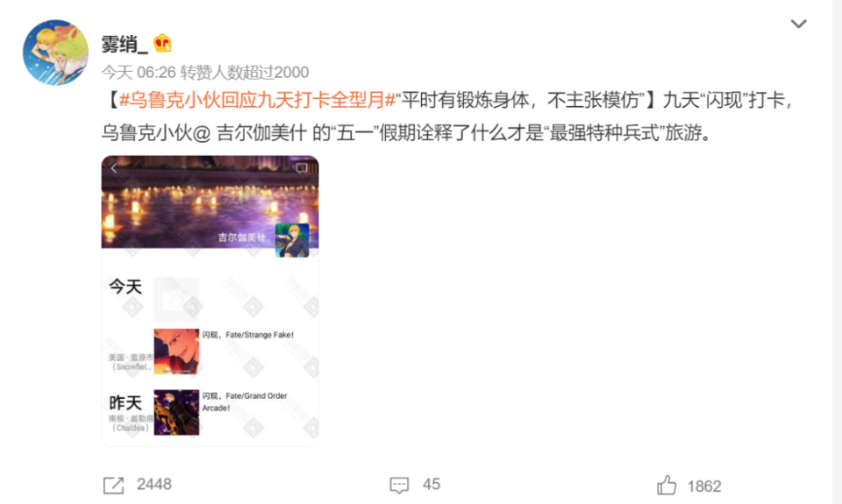Screen dimensions: 842x504
Task: Click Gilgamesh avatar inside the image
Action: click(x=292, y=240)
